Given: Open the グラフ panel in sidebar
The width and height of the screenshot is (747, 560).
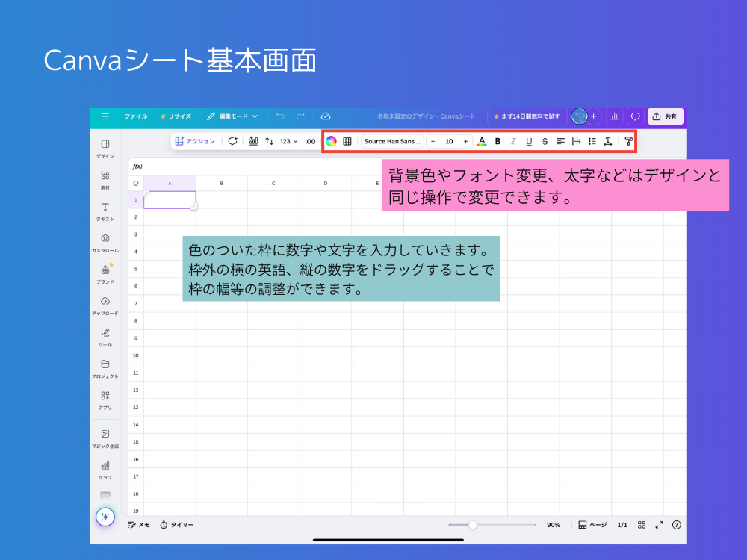Looking at the screenshot, I should (105, 470).
